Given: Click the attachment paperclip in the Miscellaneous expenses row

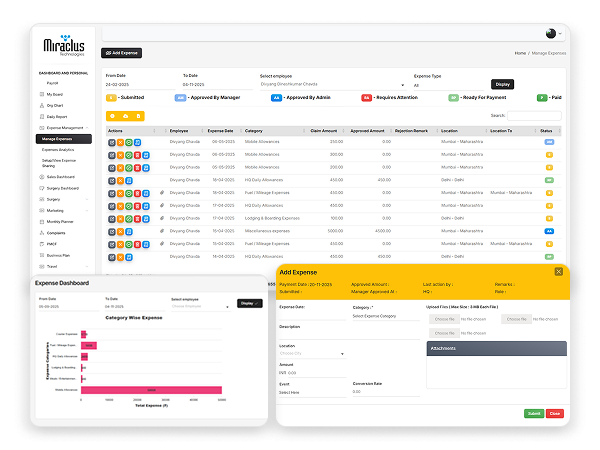Looking at the screenshot, I should 162,231.
